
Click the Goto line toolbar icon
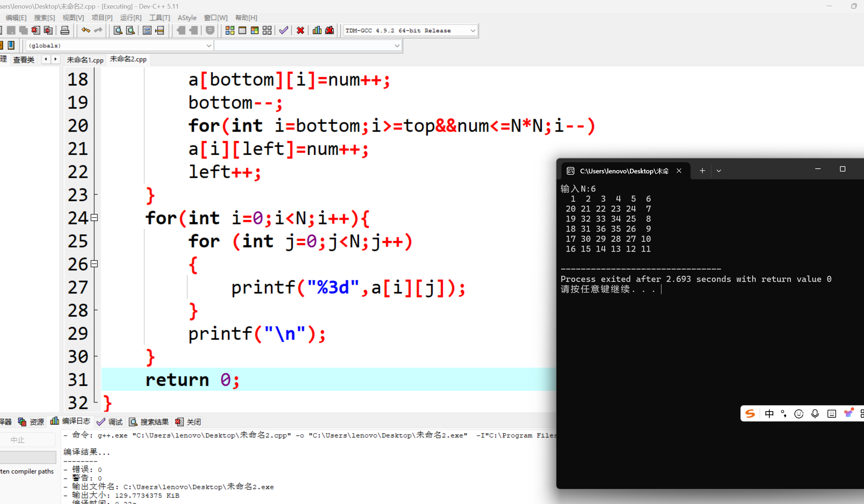coord(160,30)
